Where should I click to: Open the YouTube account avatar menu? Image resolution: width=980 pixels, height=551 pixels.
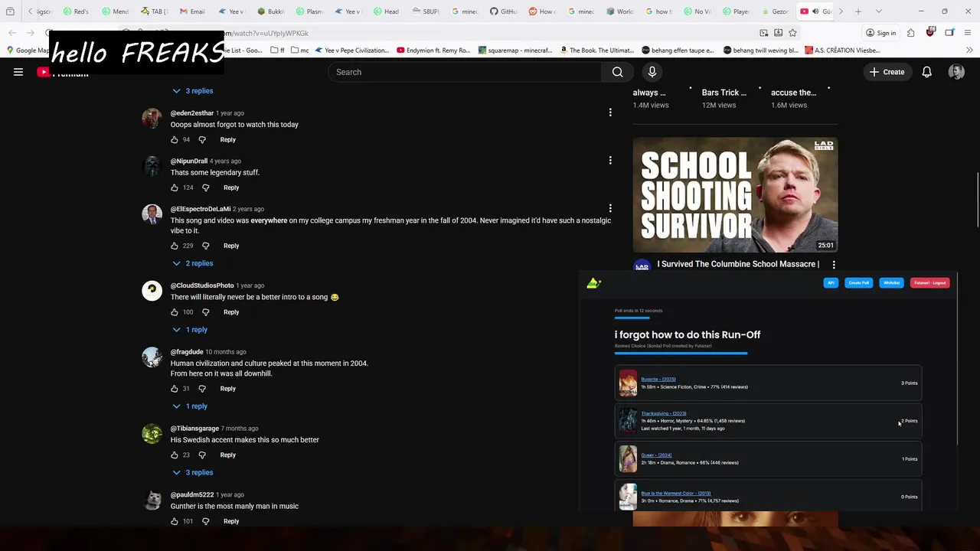[x=956, y=72]
